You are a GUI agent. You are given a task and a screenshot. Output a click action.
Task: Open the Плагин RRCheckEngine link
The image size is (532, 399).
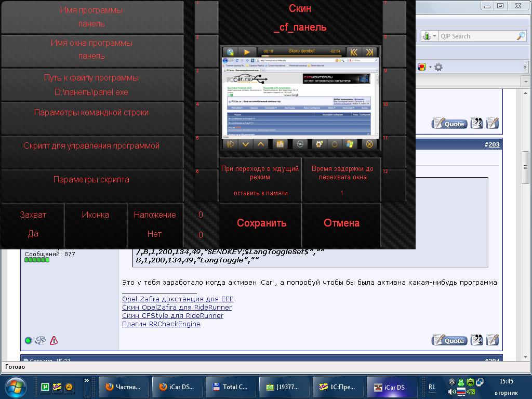coord(161,324)
